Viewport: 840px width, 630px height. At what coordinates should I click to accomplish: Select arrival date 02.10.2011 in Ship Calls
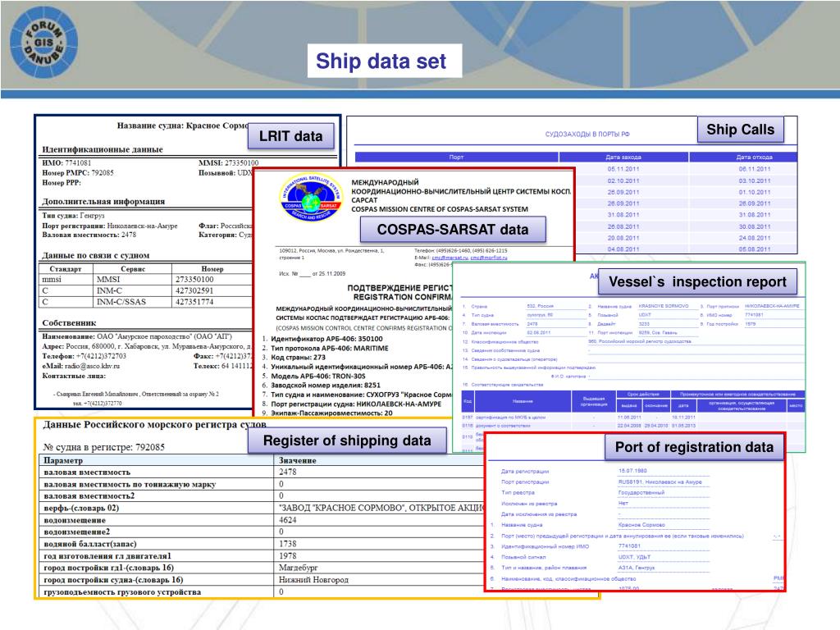click(623, 181)
